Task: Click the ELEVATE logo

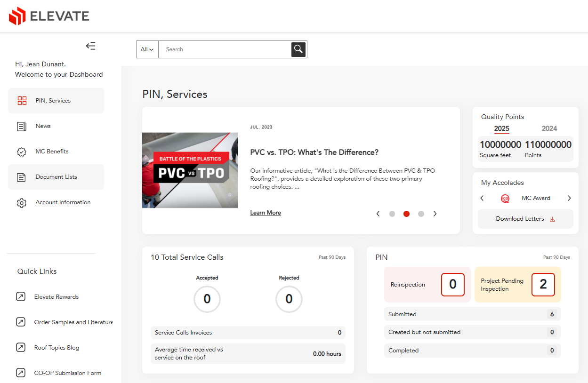Action: coord(48,16)
